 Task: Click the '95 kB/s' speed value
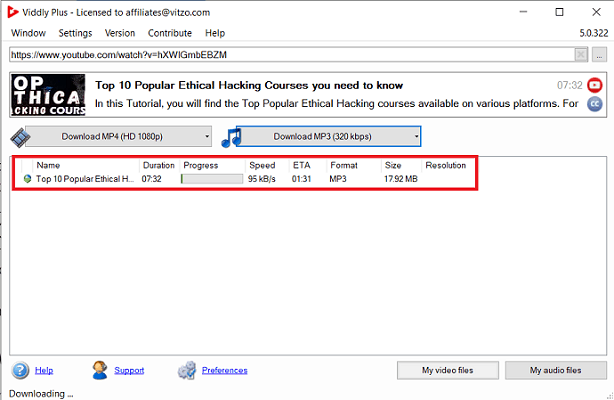click(x=262, y=179)
